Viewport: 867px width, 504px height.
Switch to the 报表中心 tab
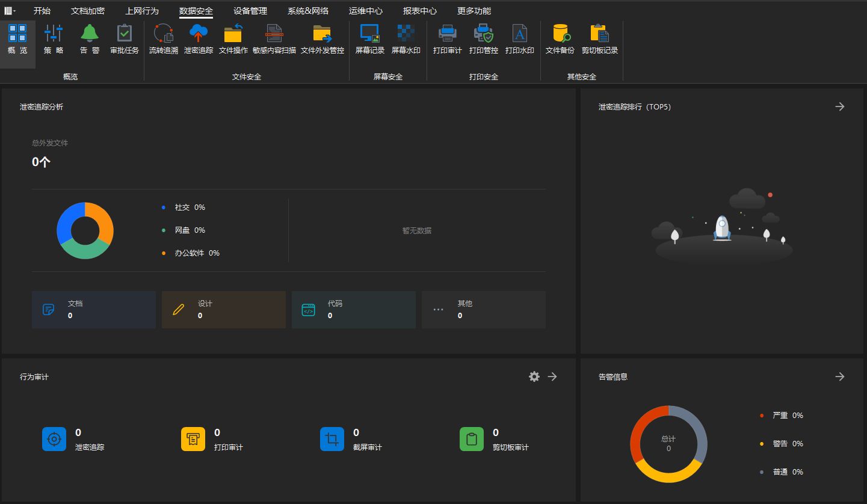420,11
